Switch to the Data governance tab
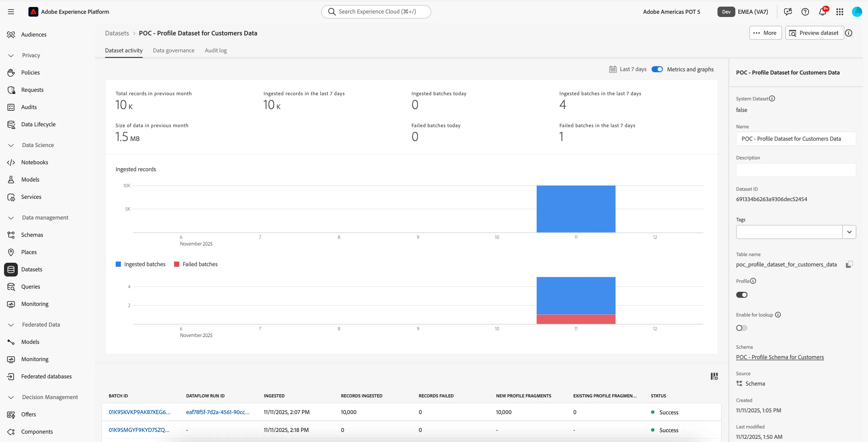 tap(174, 51)
